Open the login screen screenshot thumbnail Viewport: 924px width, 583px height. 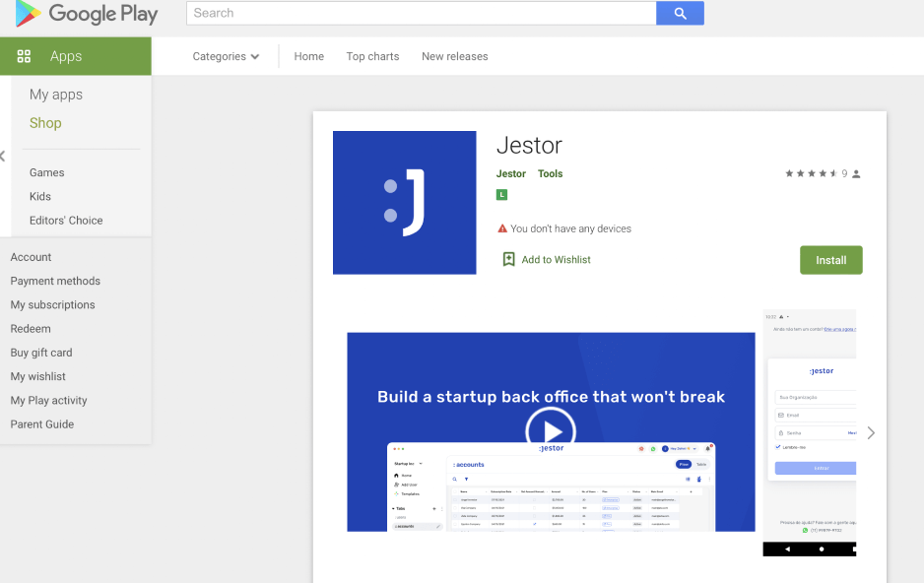click(810, 433)
